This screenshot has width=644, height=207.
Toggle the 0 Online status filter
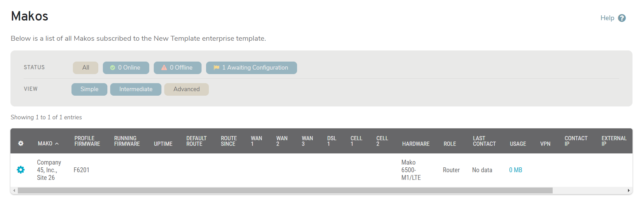click(126, 67)
